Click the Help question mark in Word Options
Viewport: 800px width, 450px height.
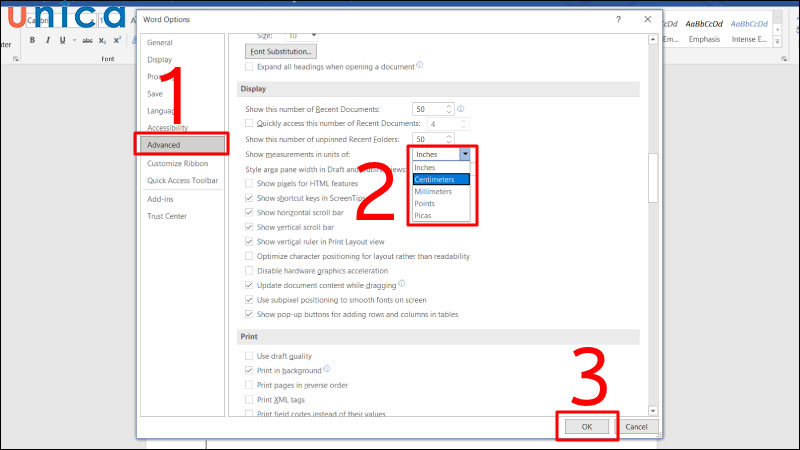pos(618,20)
